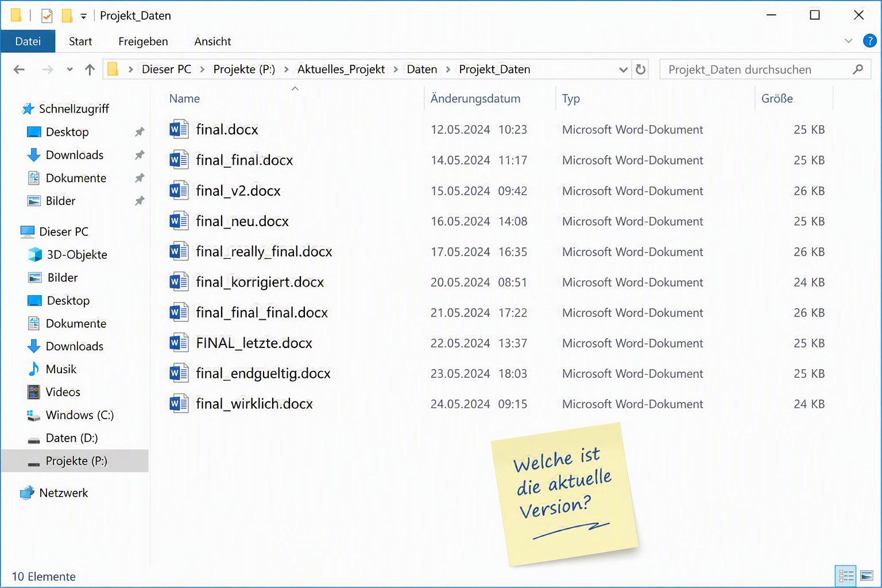Click Aktuelles_Projekt in the breadcrumb path
The height and width of the screenshot is (588, 882).
(x=341, y=69)
